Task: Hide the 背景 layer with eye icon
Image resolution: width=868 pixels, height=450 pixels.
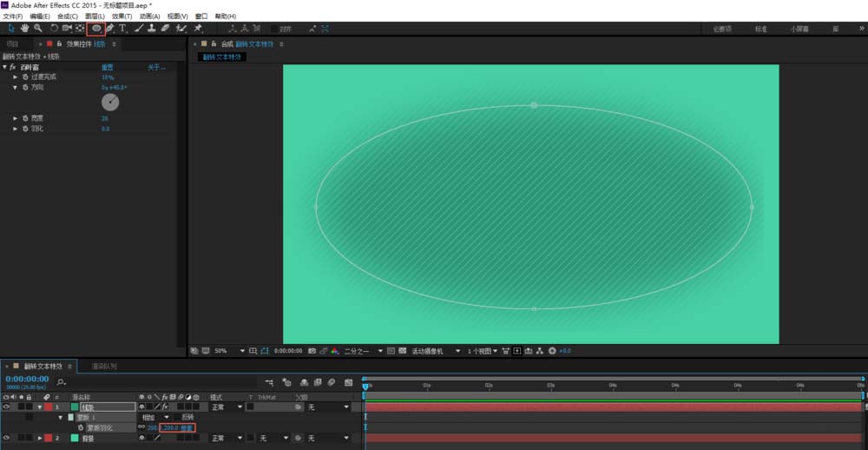Action: click(7, 438)
